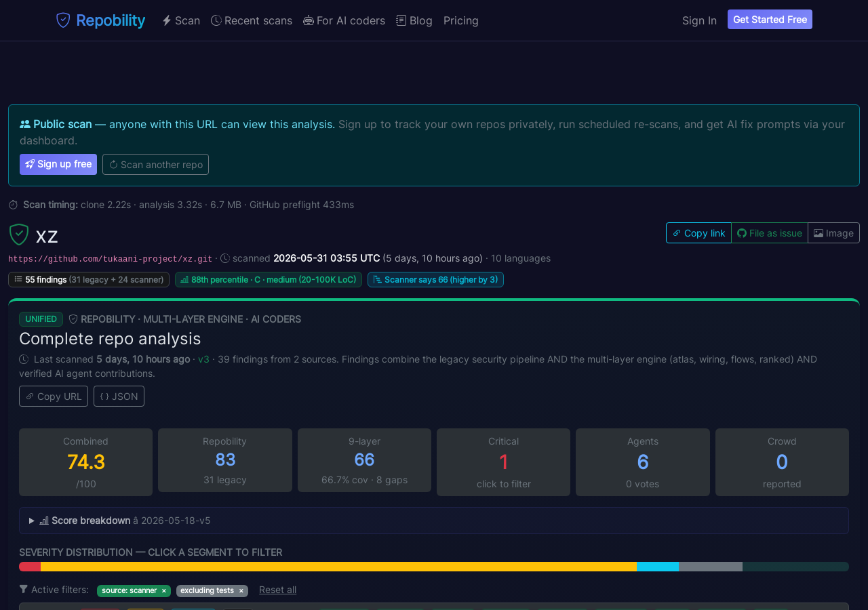Screen dimensions: 868x610
Task: Click the UNIFIED label badge
Action: [41, 319]
